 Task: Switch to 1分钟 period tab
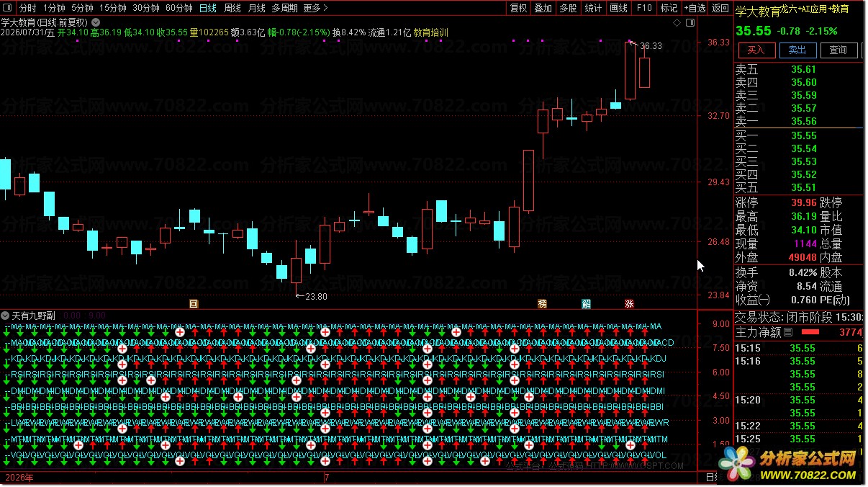[x=55, y=8]
